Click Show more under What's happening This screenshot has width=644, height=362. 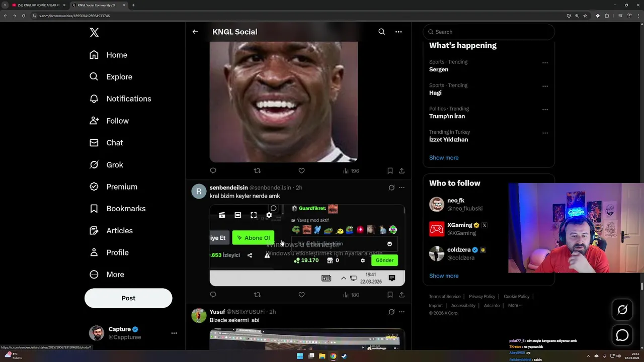[444, 158]
